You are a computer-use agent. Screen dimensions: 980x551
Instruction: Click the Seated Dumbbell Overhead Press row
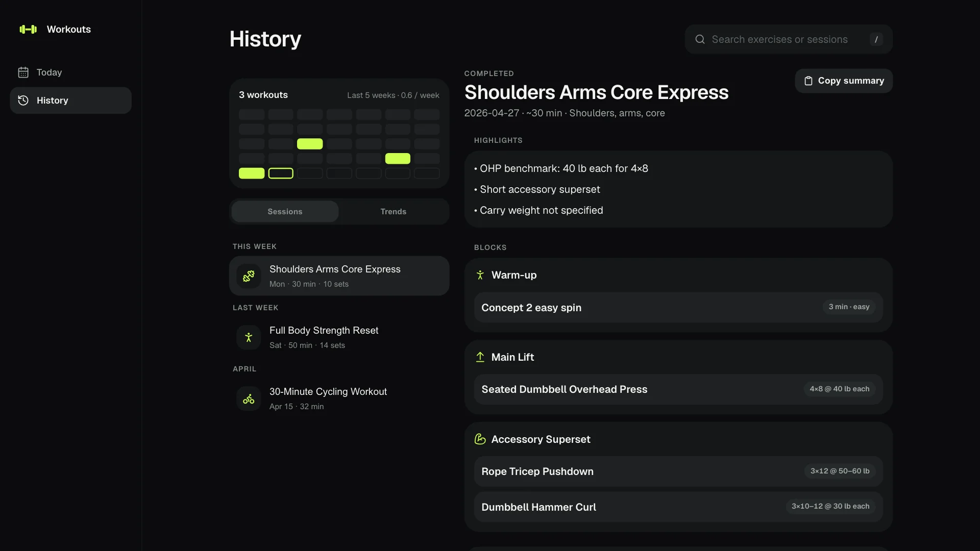[x=678, y=390]
